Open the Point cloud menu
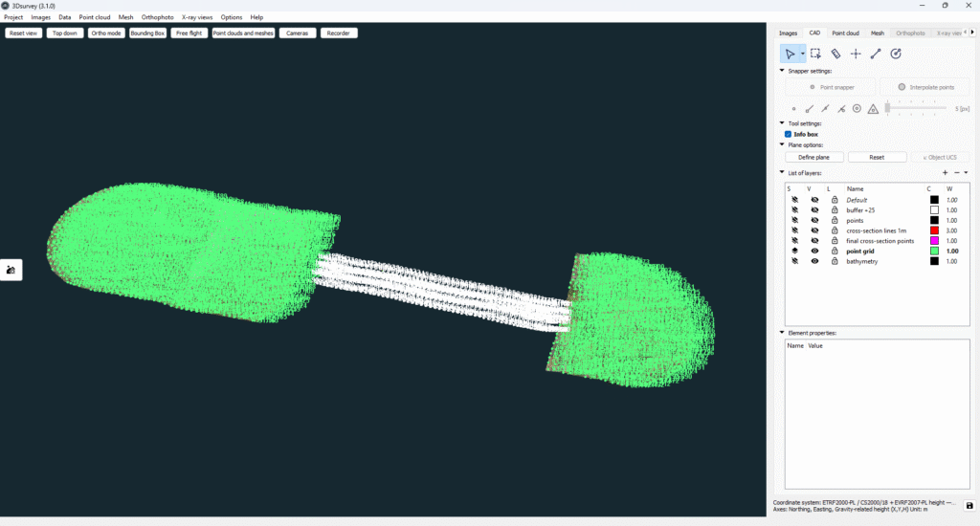This screenshot has height=526, width=980. point(95,17)
